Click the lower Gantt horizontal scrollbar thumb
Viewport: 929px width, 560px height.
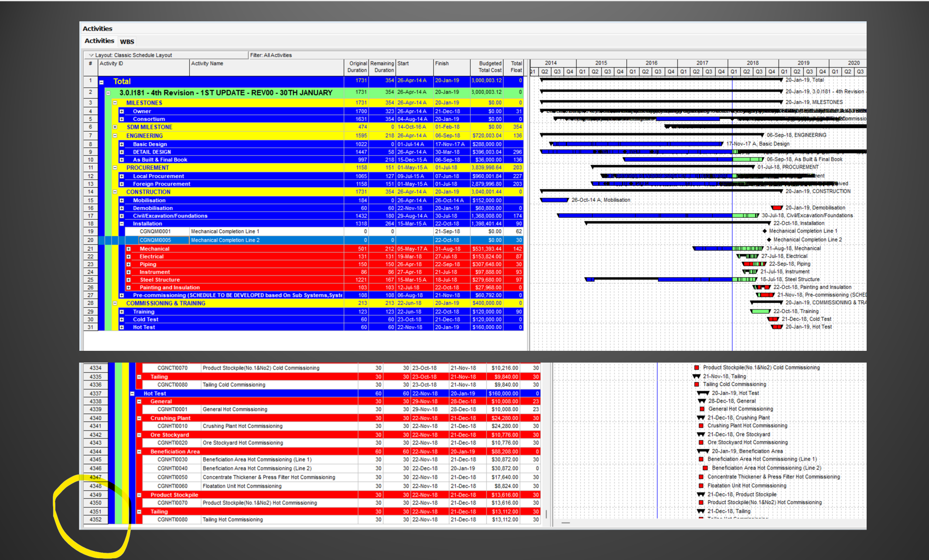tap(565, 523)
